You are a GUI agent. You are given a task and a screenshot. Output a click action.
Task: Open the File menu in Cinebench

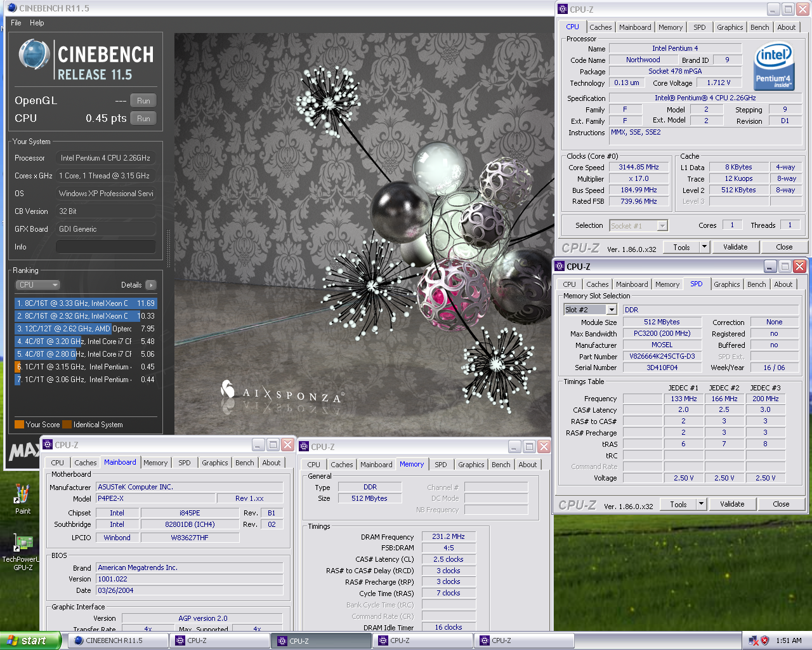click(16, 23)
